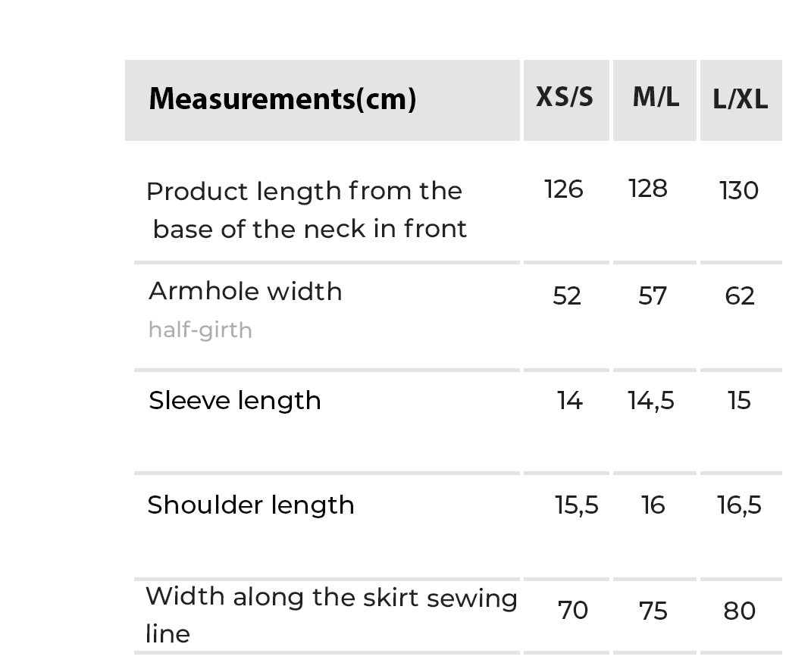786x672 pixels.
Task: Click the Armhole width row label
Action: (x=246, y=292)
